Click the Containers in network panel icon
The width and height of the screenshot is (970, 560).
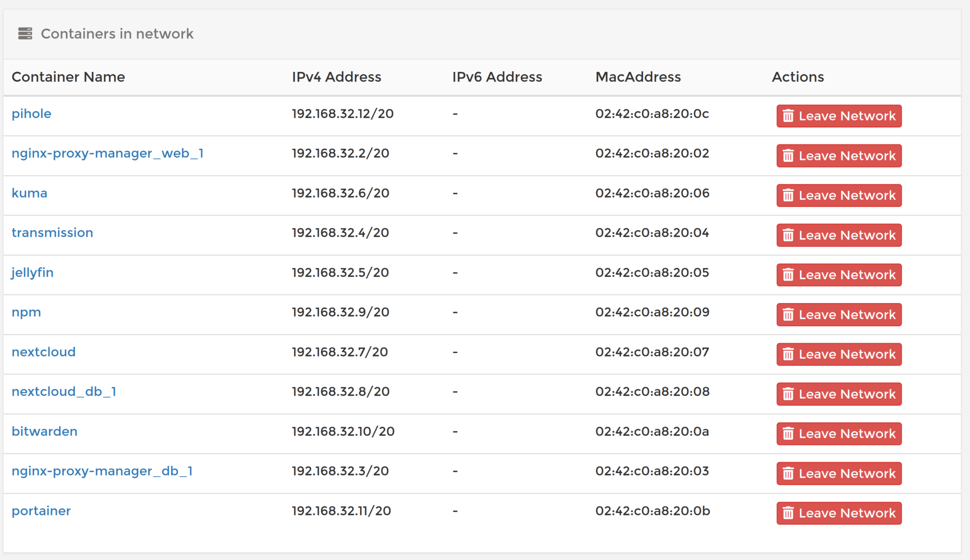click(26, 33)
